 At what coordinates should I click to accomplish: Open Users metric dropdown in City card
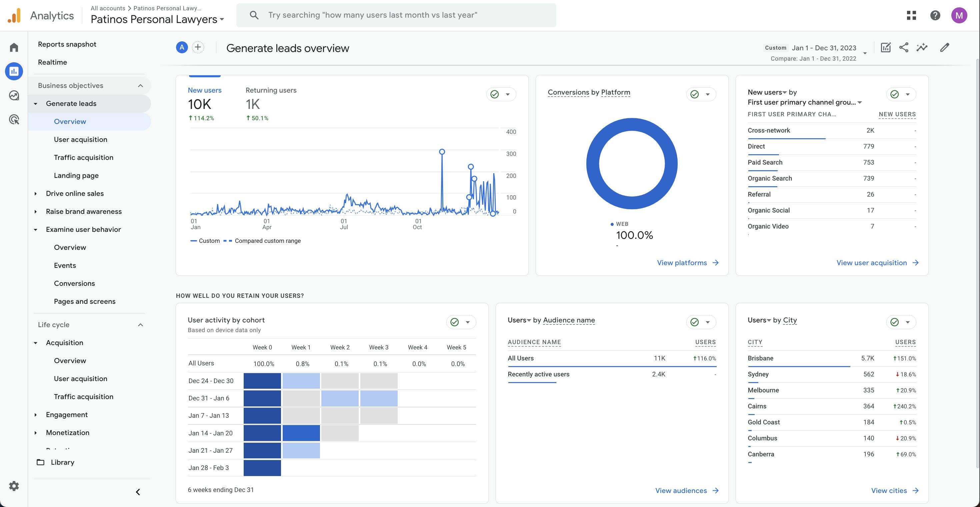click(759, 320)
